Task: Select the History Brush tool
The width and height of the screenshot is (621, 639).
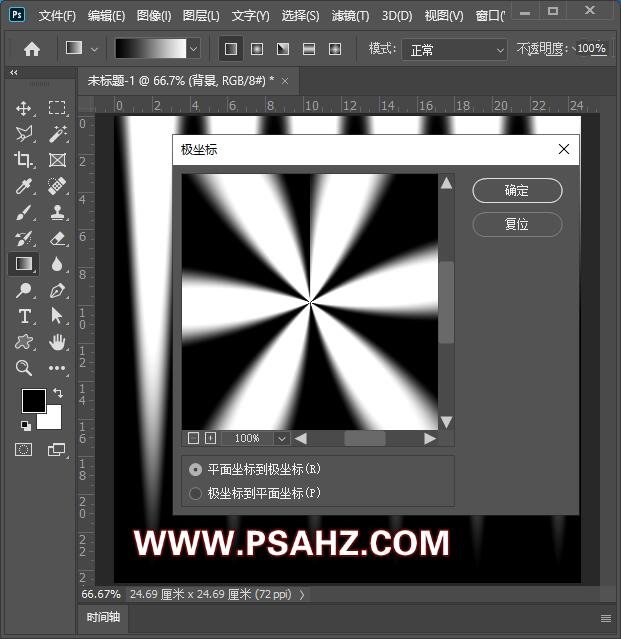Action: (x=24, y=238)
